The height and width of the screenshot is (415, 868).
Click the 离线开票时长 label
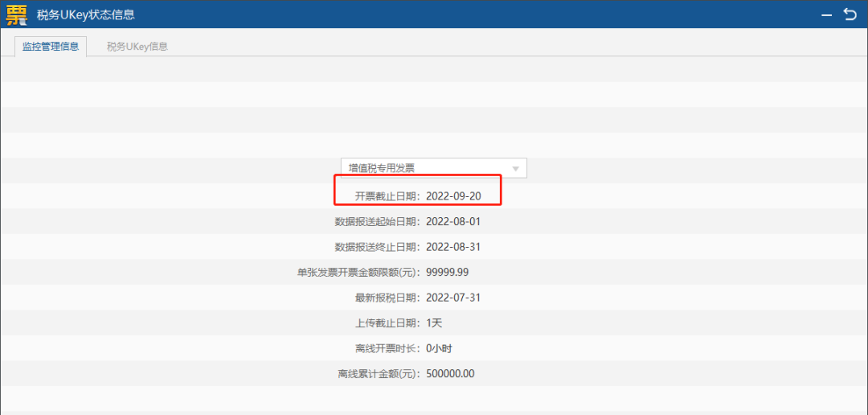[389, 348]
